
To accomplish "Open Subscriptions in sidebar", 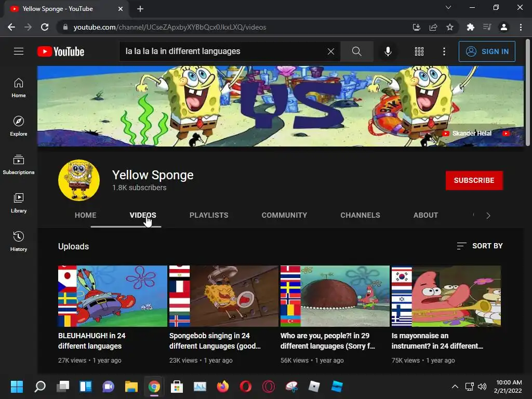I will (19, 165).
